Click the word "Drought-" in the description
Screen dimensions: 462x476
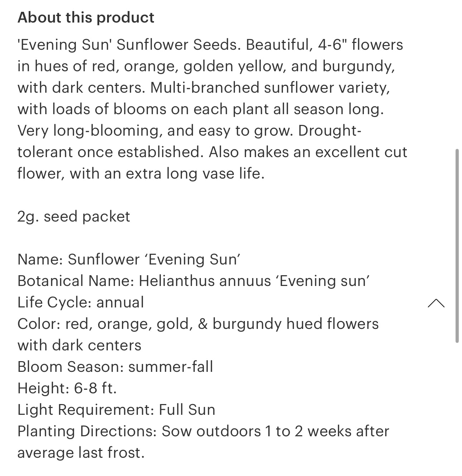(x=329, y=131)
